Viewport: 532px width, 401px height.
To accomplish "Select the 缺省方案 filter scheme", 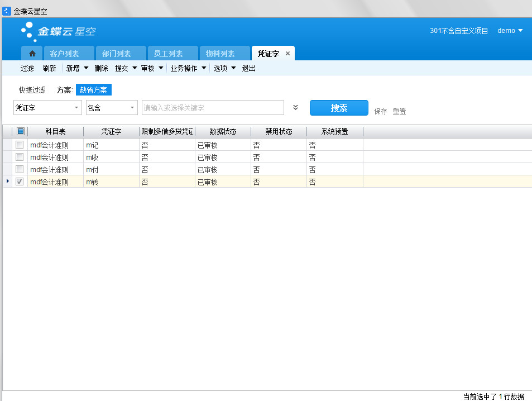I will coord(94,90).
